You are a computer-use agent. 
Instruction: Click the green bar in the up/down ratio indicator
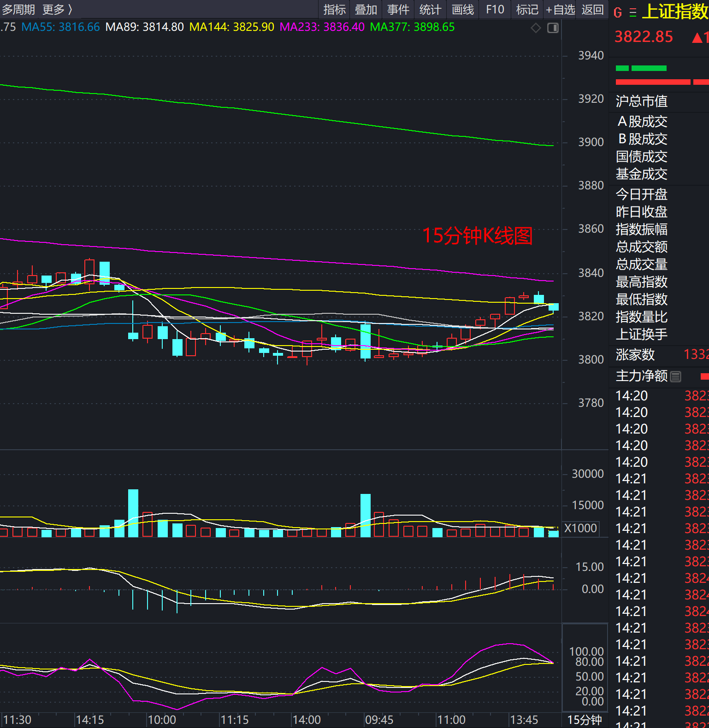[x=641, y=68]
